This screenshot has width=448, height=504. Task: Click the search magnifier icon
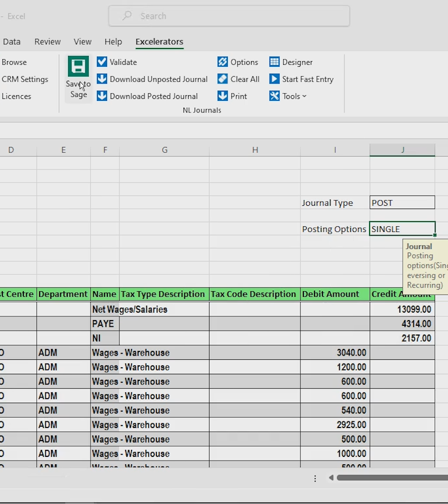coord(127,15)
